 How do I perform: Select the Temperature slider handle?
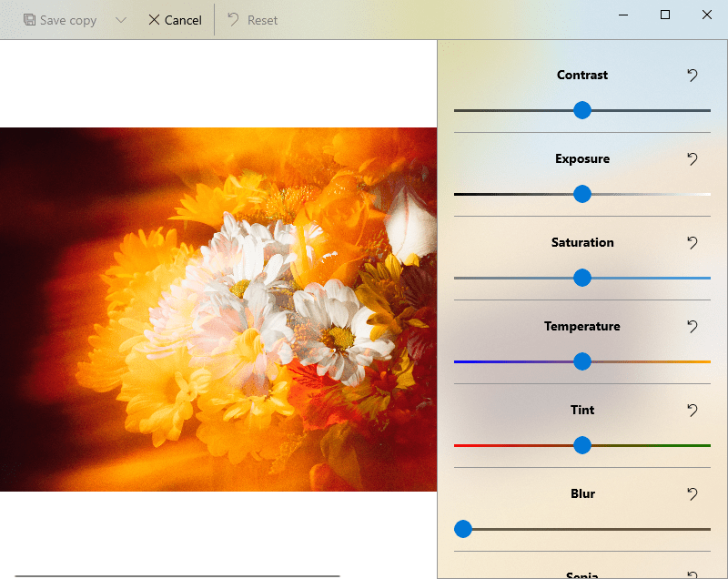coord(581,361)
